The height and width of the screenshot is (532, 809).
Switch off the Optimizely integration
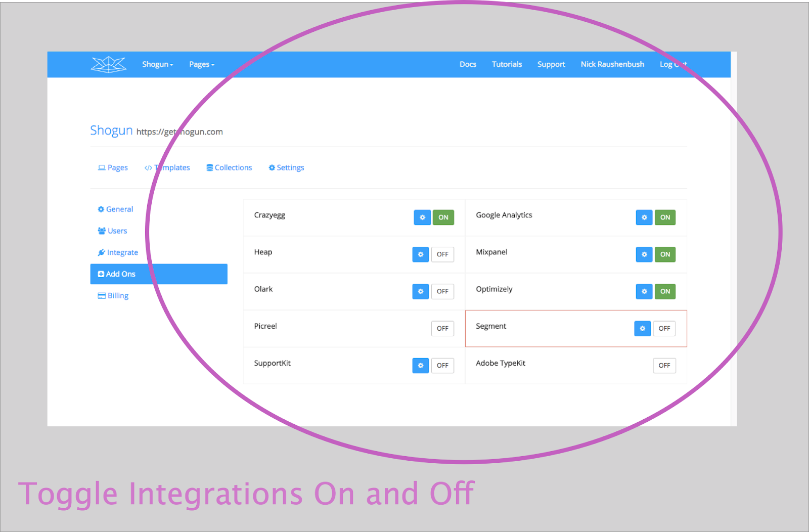click(x=665, y=291)
